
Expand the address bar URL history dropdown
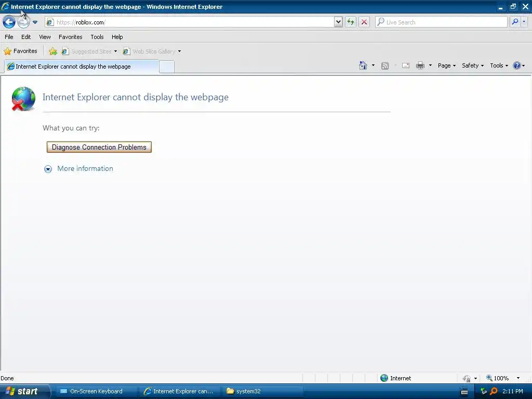point(338,22)
